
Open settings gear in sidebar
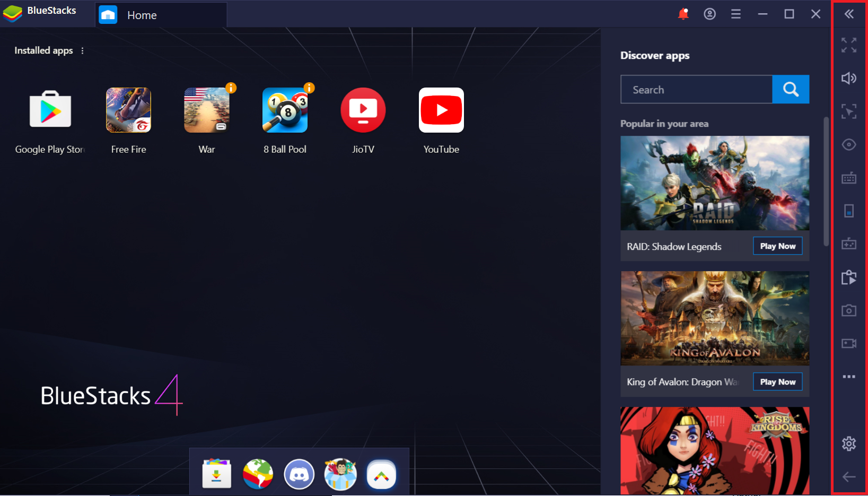pos(849,443)
